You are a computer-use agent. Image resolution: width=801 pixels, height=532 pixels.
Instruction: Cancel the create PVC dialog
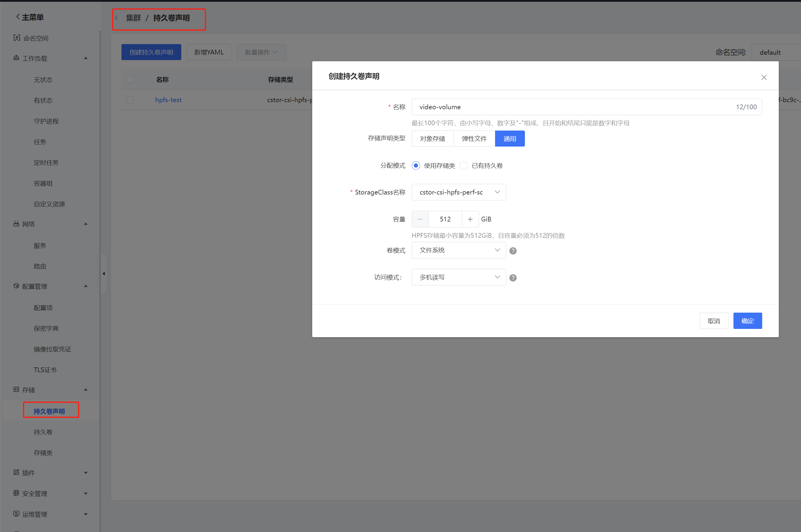714,321
